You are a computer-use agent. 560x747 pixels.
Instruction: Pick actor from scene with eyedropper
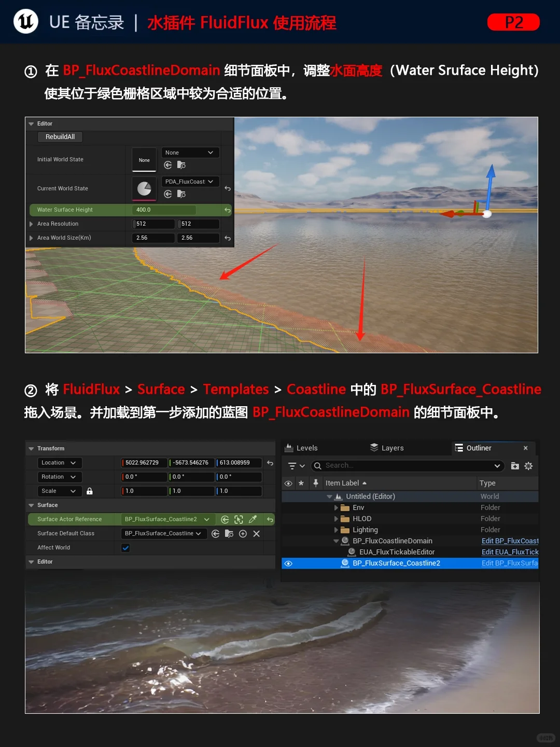pyautogui.click(x=253, y=519)
